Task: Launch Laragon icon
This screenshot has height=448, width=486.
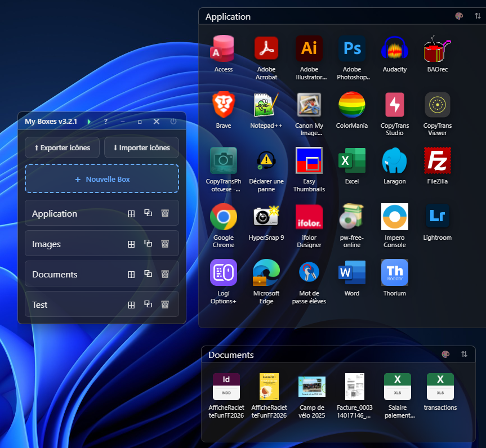Action: tap(395, 160)
